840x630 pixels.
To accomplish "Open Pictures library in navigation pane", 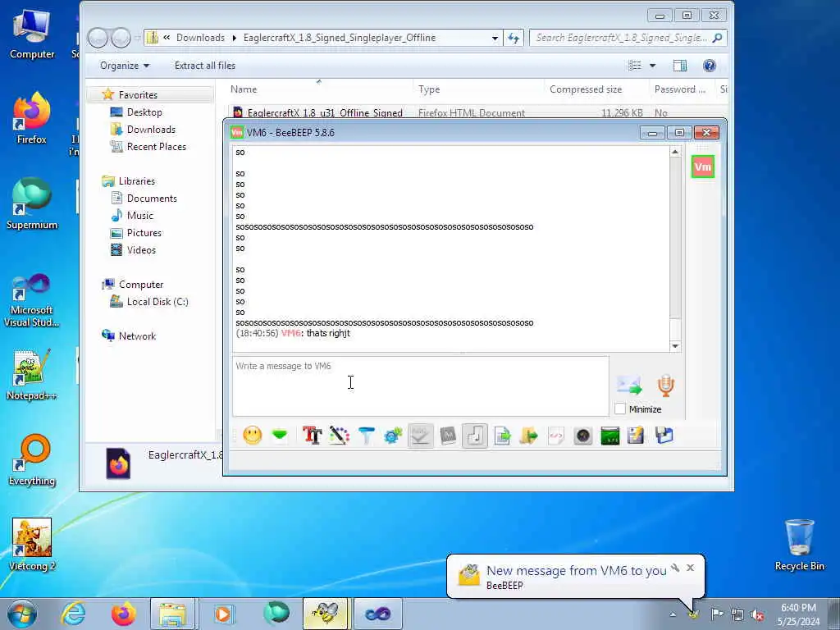I will [144, 232].
